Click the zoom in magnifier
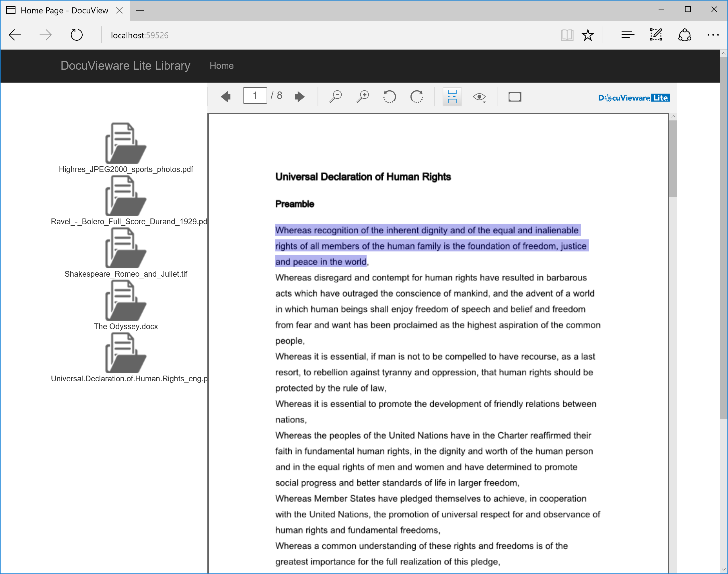This screenshot has height=574, width=728. 363,97
